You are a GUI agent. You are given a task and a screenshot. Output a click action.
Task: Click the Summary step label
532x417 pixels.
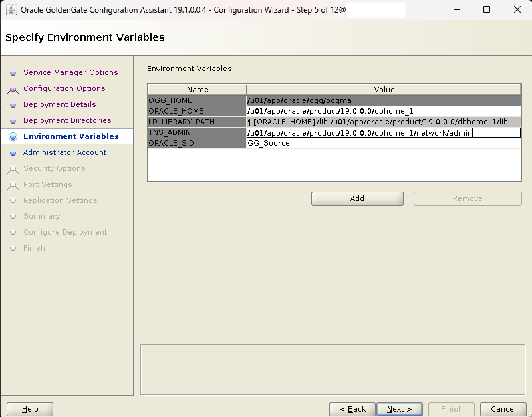[x=42, y=216]
